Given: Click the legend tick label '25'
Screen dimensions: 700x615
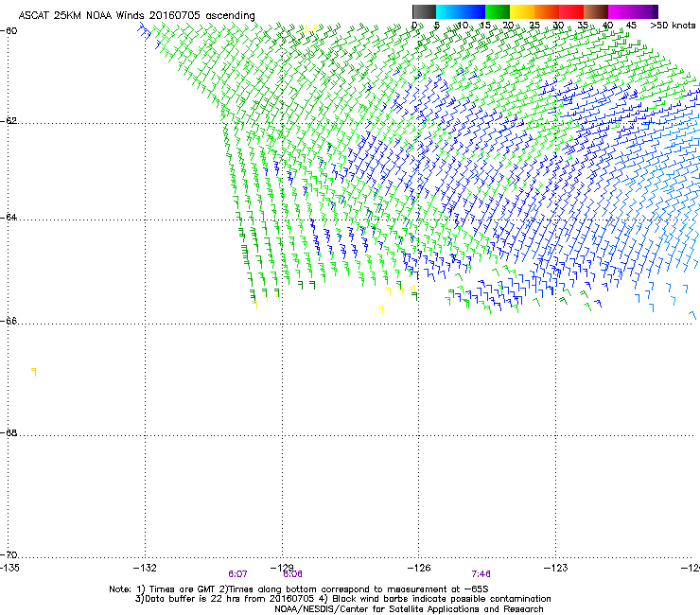Looking at the screenshot, I should [534, 26].
